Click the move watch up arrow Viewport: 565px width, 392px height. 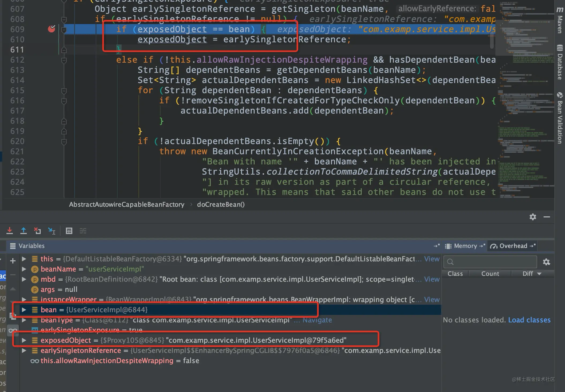click(x=13, y=289)
